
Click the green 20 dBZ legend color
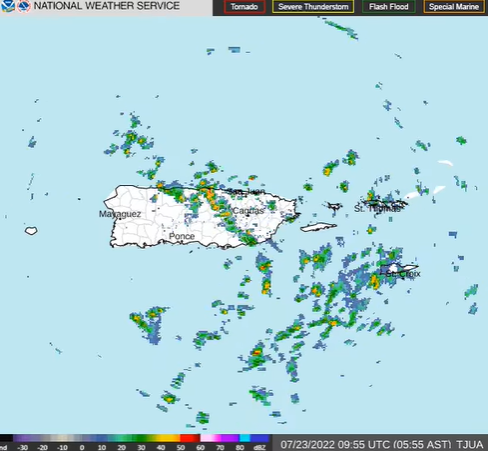coord(121,438)
